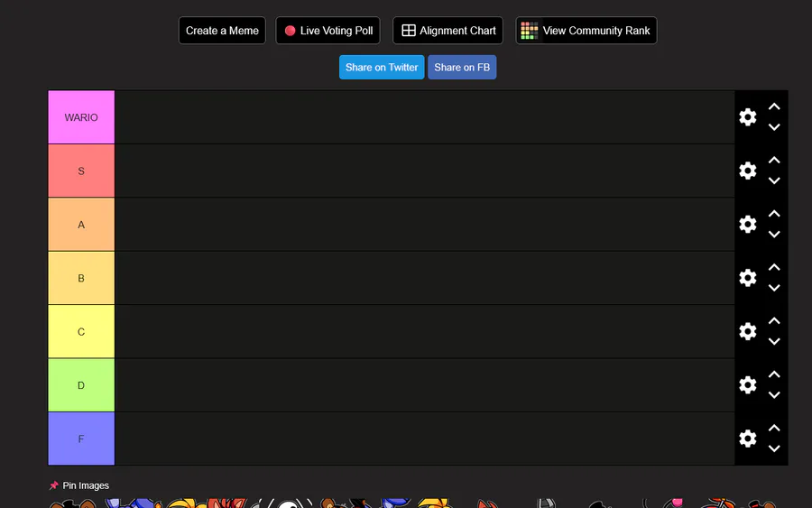Viewport: 812px width, 508px height.
Task: Open the Alignment Chart view
Action: (448, 31)
